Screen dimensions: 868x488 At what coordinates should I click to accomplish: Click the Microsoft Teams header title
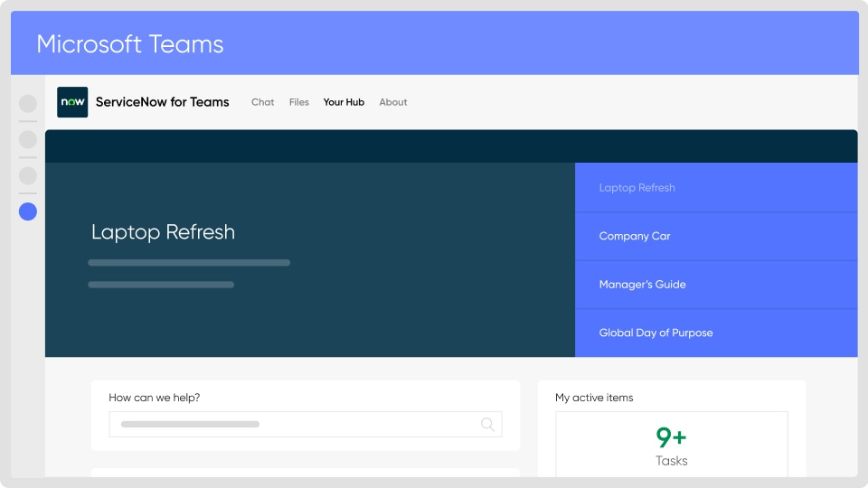coord(130,43)
